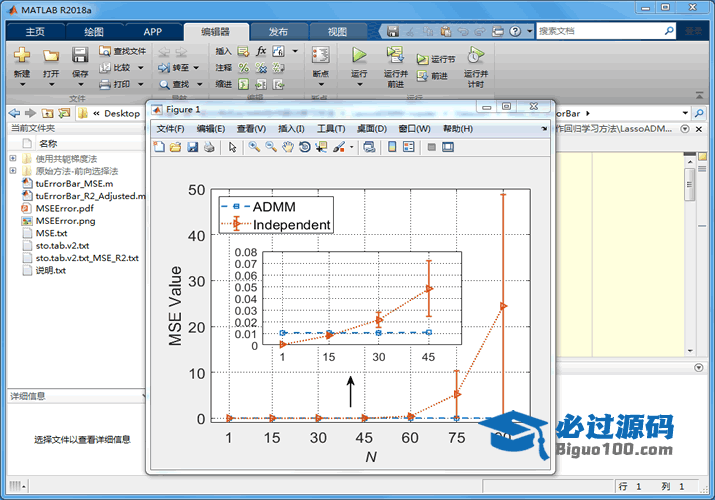Click the Link Plot icon
This screenshot has width=715, height=500.
tap(369, 147)
